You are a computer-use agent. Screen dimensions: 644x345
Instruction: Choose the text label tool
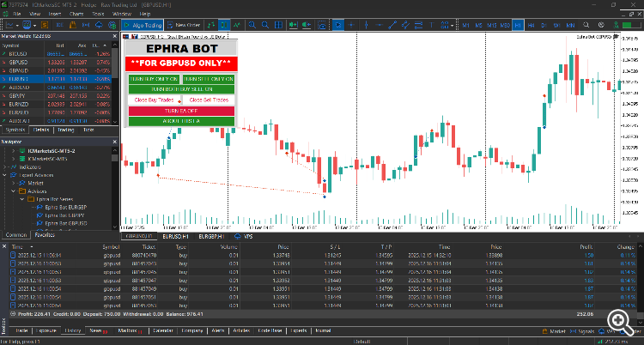[x=432, y=25]
